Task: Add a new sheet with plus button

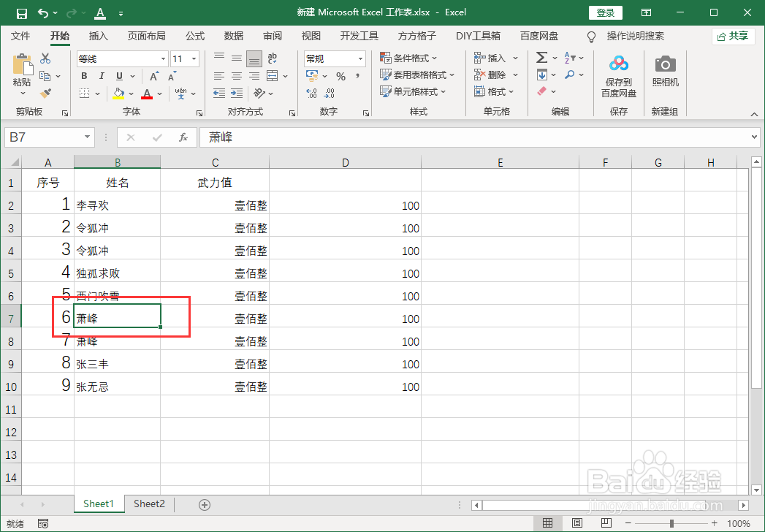Action: [x=205, y=505]
